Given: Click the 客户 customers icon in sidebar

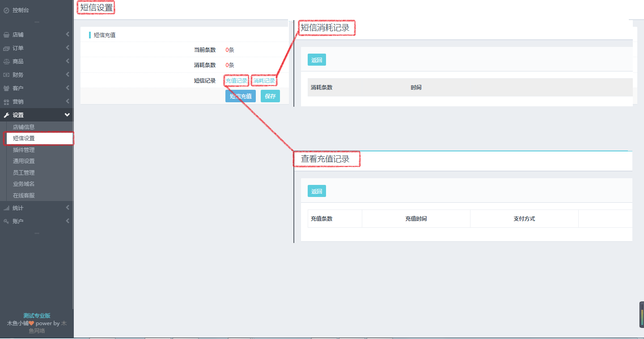Looking at the screenshot, I should point(6,88).
